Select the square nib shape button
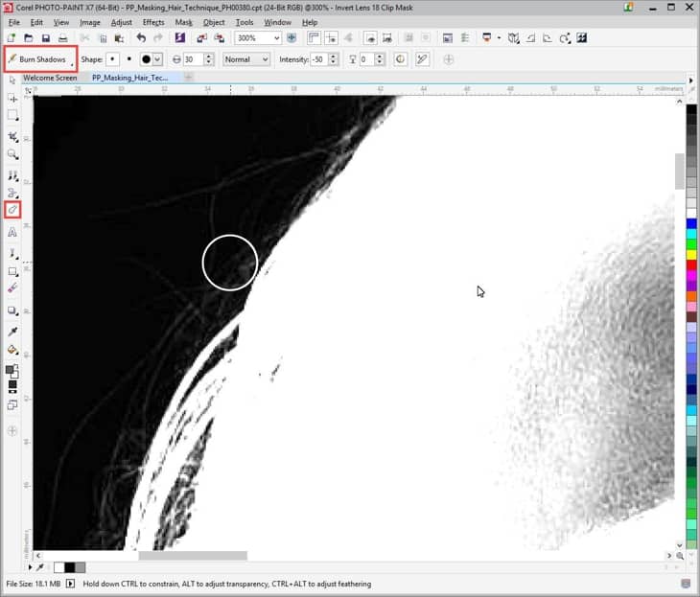Screen dimensions: 700x597 [129, 59]
